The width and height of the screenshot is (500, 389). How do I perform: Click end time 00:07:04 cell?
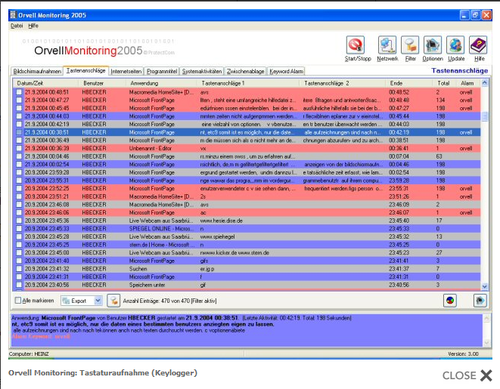(399, 156)
